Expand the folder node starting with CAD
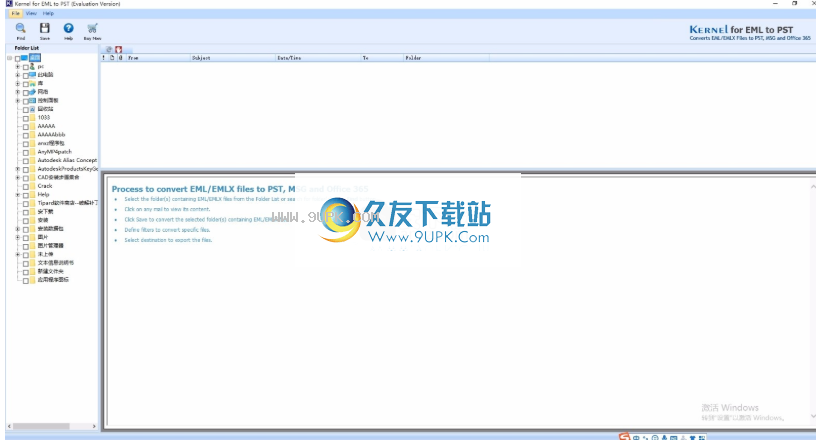 (18, 178)
